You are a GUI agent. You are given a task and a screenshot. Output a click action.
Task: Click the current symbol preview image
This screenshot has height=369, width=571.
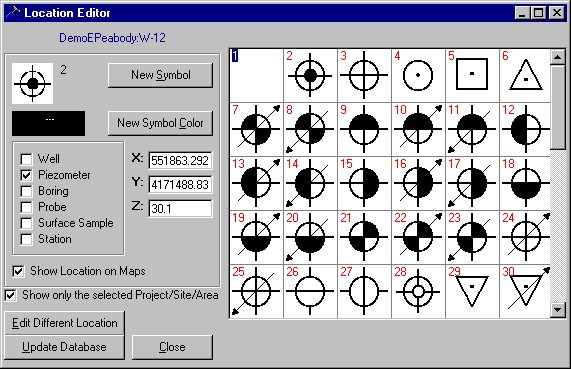click(x=32, y=83)
